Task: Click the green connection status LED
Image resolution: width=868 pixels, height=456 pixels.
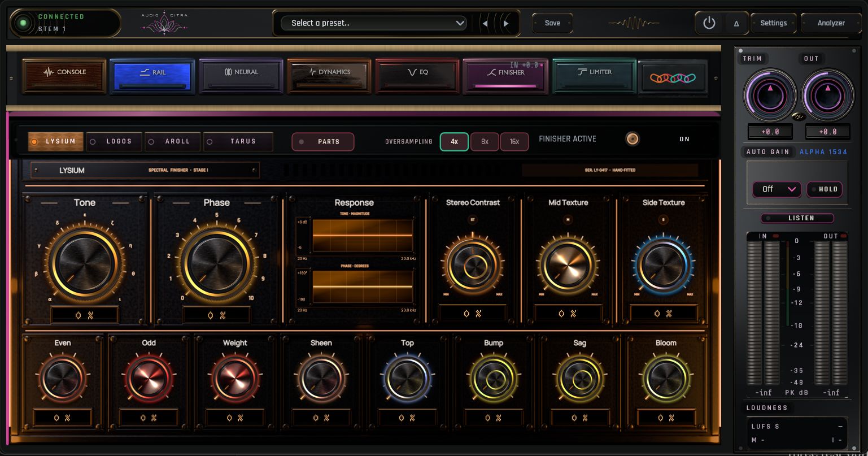Action: (x=23, y=23)
